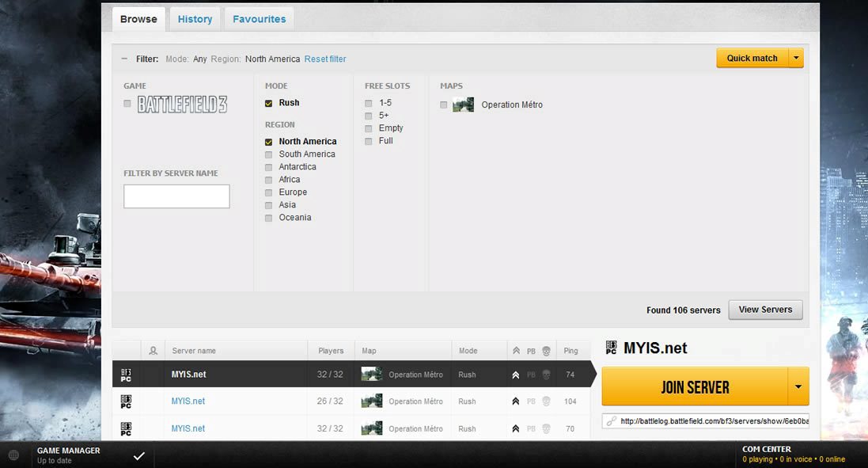This screenshot has height=468, width=868.
Task: Enable the Asia region checkbox
Action: pyautogui.click(x=268, y=205)
